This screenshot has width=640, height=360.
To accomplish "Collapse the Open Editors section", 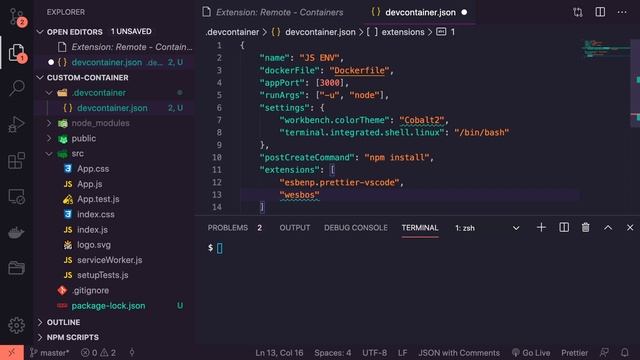I will coord(40,32).
